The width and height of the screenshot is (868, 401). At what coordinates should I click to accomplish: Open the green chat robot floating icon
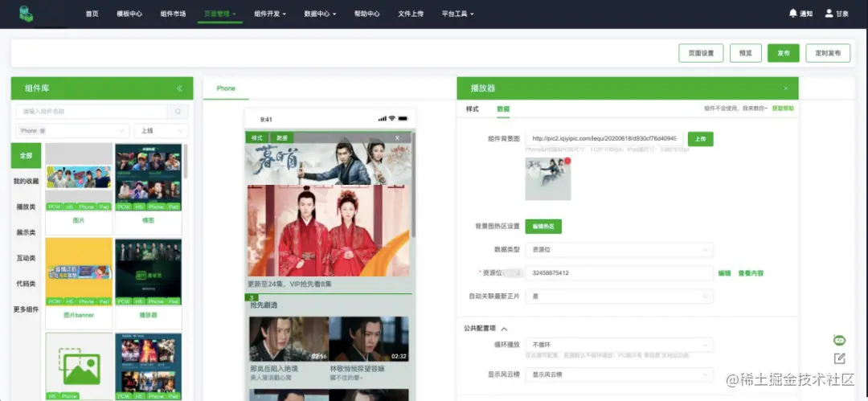[x=839, y=340]
